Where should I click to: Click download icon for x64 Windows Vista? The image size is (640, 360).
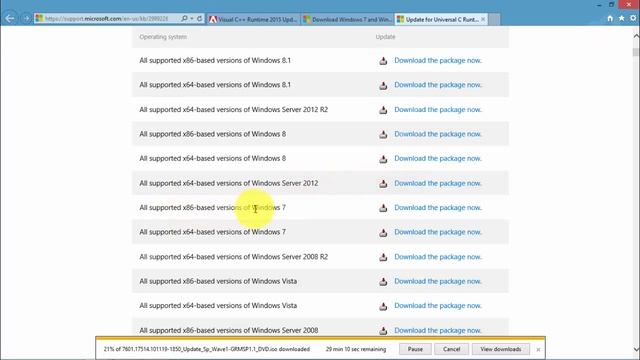383,306
